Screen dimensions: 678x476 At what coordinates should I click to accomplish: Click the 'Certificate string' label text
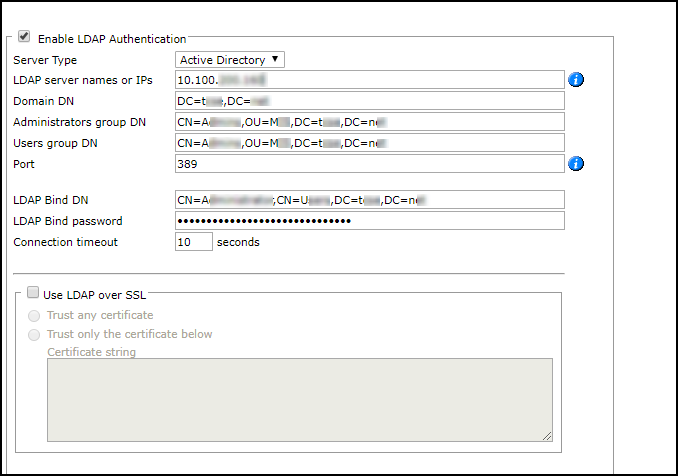coord(92,352)
